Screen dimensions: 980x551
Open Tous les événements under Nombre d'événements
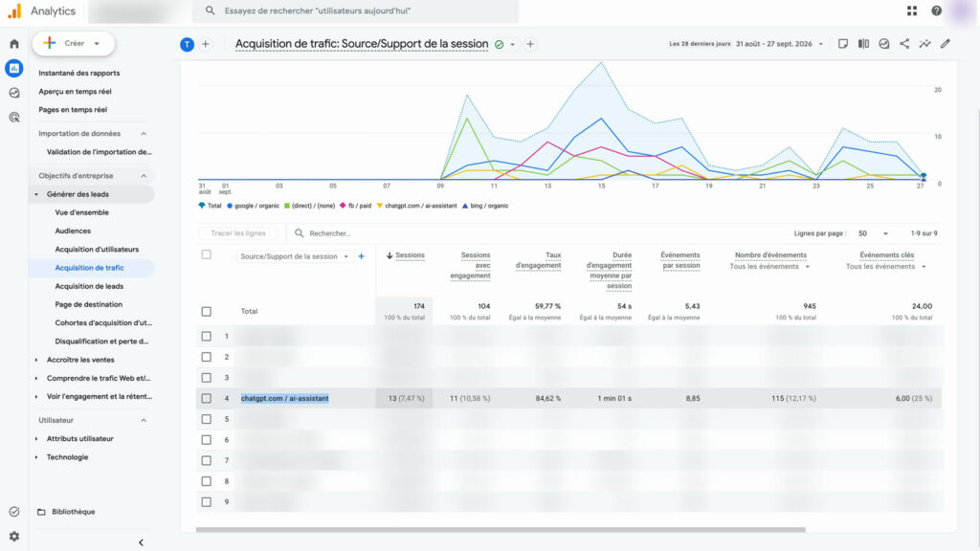click(x=769, y=267)
